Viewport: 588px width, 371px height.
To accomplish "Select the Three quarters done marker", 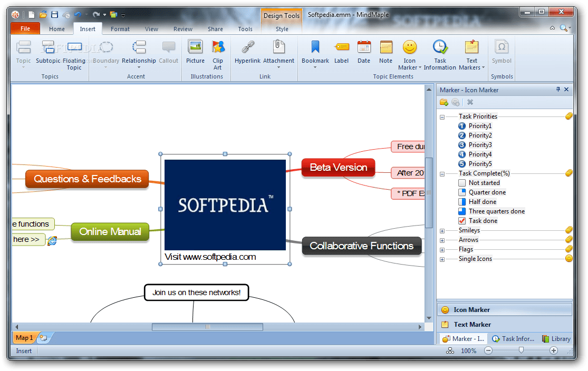I will click(491, 211).
